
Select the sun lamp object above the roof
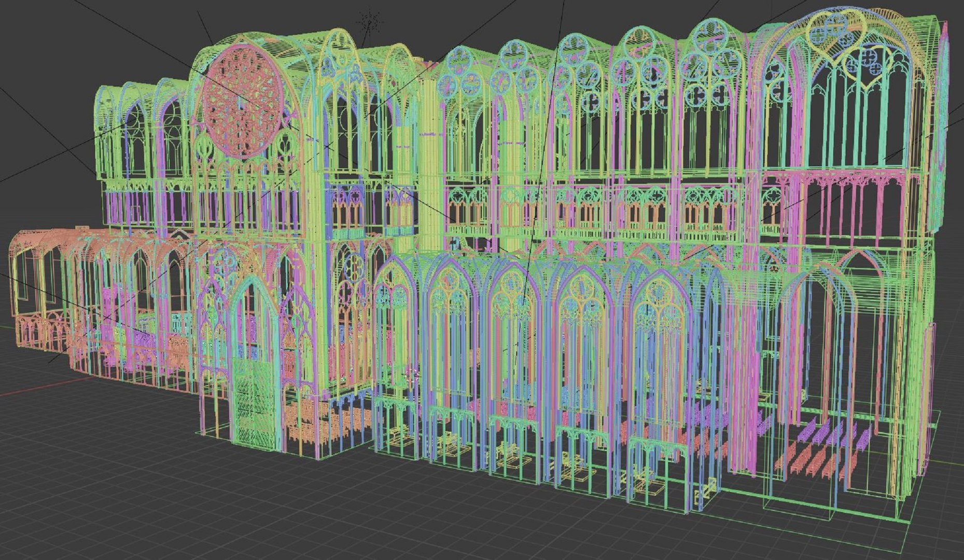pyautogui.click(x=369, y=22)
